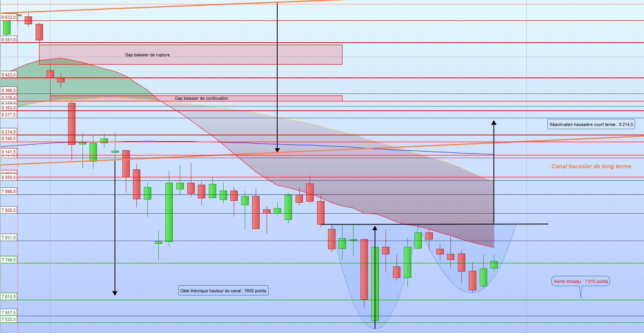Select the 7 998,0 price label
The image size is (644, 333).
(x=9, y=191)
